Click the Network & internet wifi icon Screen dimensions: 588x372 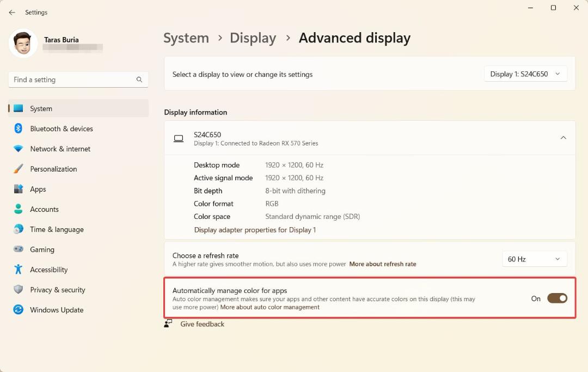point(18,149)
